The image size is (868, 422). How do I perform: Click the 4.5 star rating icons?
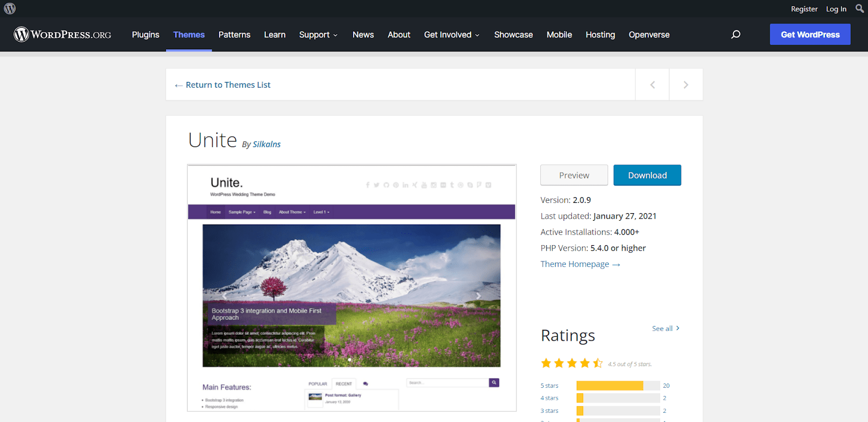point(572,363)
